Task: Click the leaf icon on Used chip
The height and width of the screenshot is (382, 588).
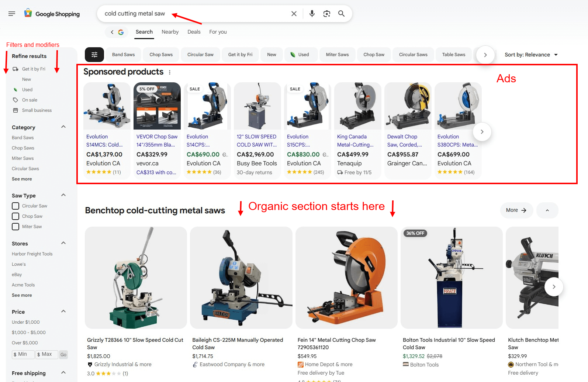Action: pos(293,55)
